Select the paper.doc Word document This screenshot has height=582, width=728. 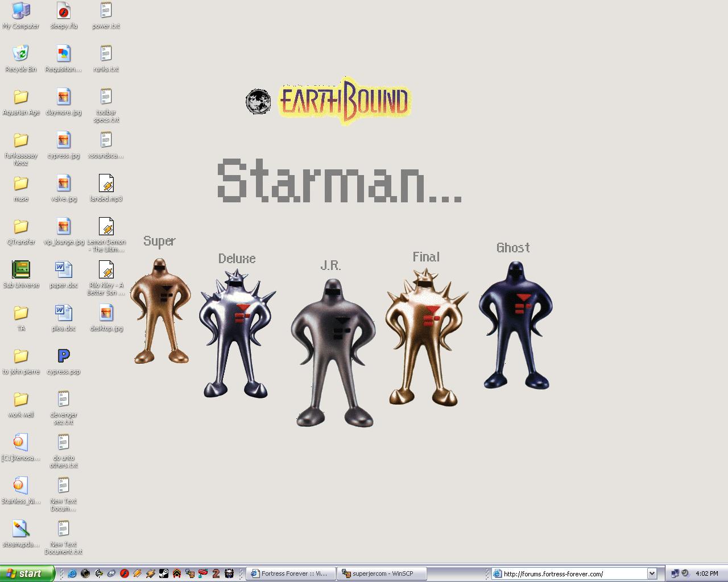(x=64, y=275)
